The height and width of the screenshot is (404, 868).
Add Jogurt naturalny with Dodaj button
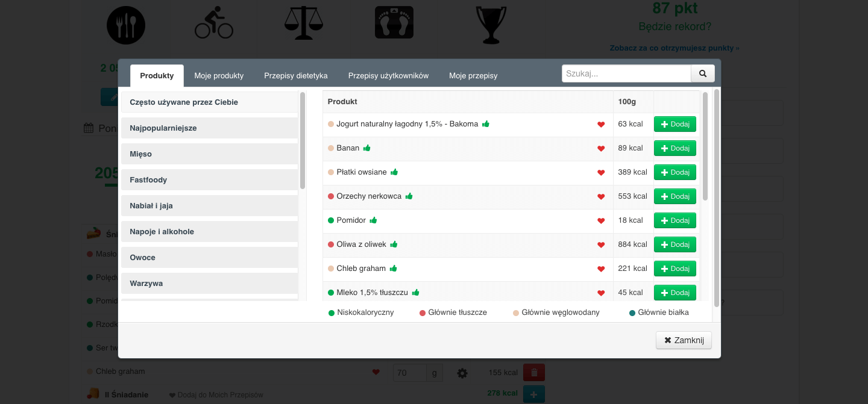coord(675,124)
